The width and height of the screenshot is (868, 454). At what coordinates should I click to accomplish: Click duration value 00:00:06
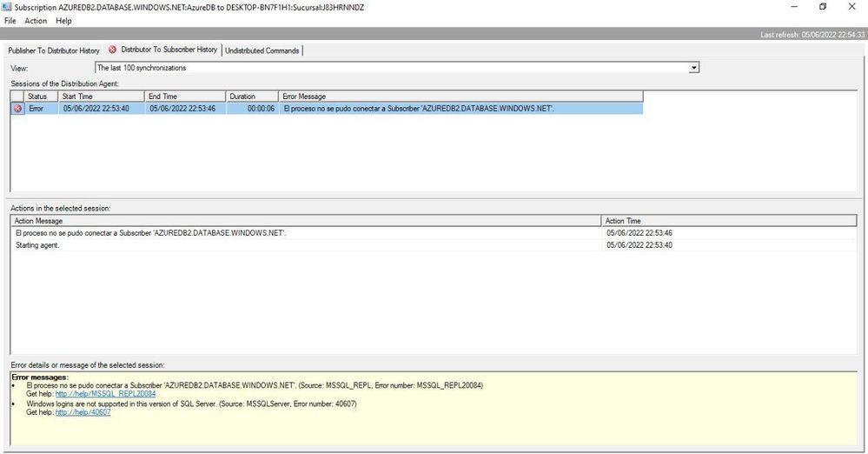point(261,109)
